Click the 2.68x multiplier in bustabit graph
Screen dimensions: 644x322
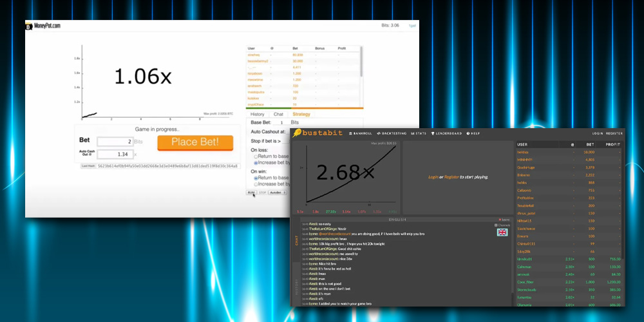coord(345,173)
